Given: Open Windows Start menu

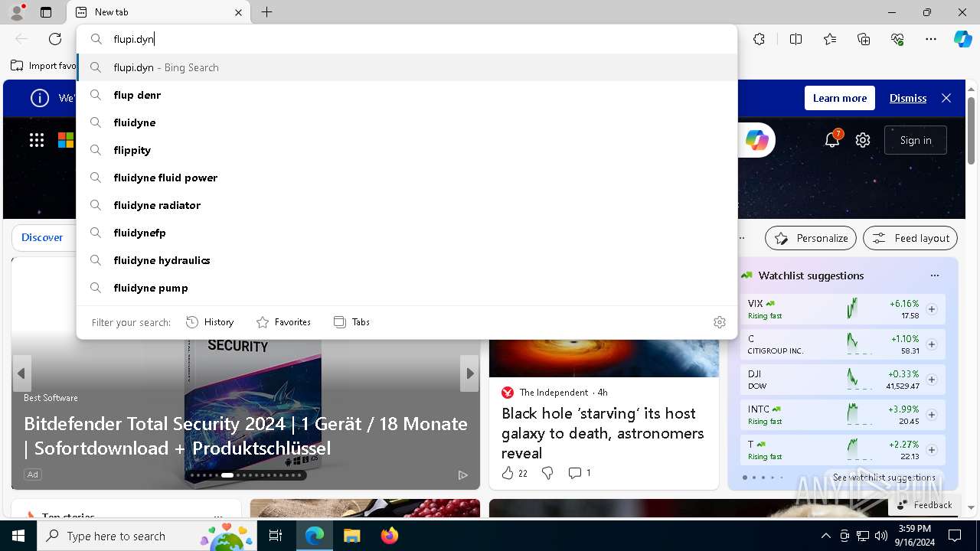Looking at the screenshot, I should click(x=18, y=536).
